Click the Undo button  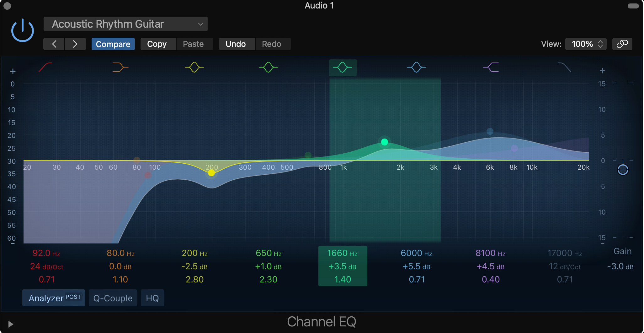pyautogui.click(x=237, y=44)
